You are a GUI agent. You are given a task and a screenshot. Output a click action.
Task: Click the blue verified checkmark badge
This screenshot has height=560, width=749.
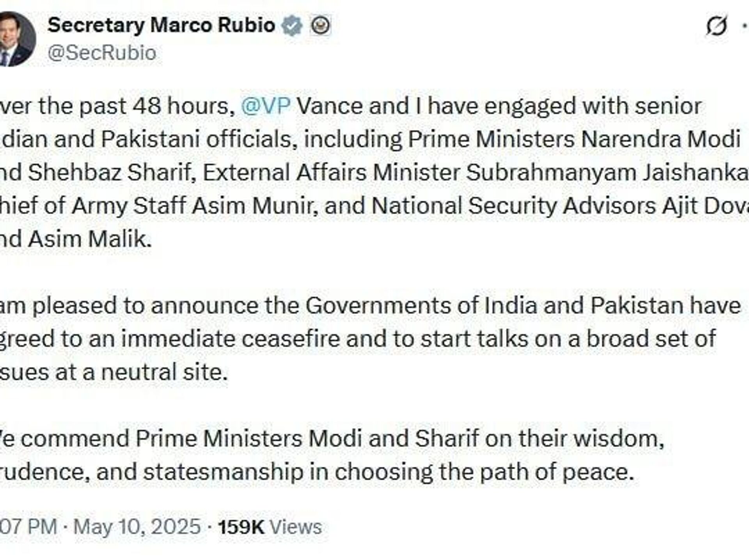(292, 26)
